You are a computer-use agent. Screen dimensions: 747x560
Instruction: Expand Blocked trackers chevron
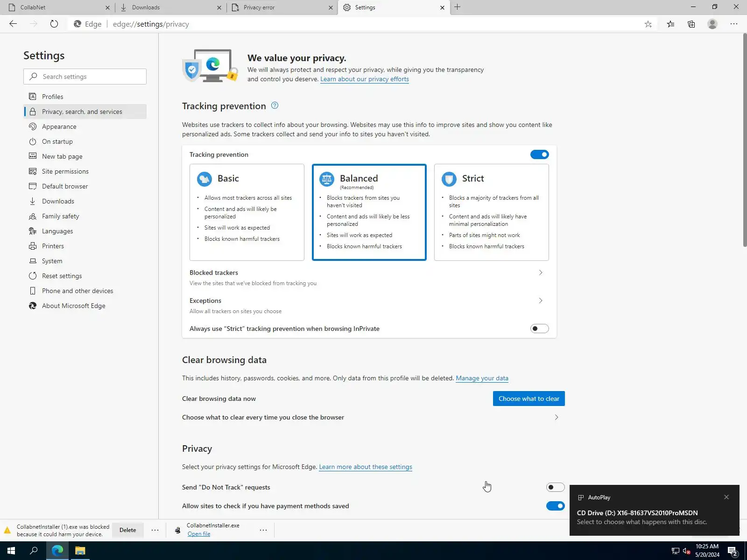pyautogui.click(x=541, y=273)
